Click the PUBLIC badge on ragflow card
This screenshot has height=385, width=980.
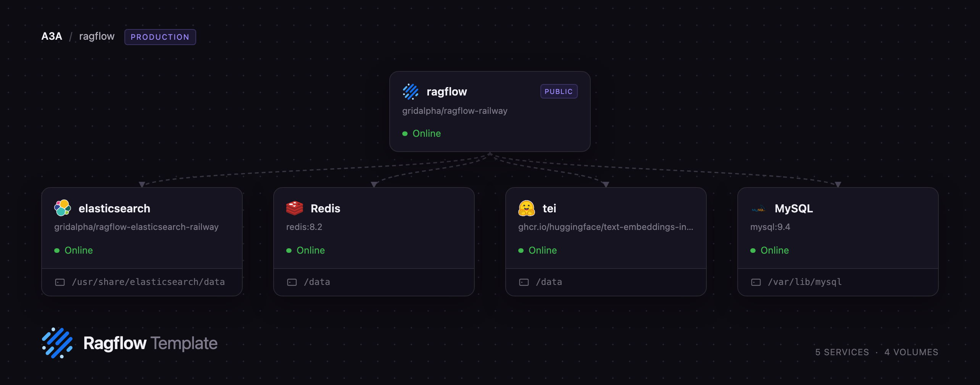point(559,91)
